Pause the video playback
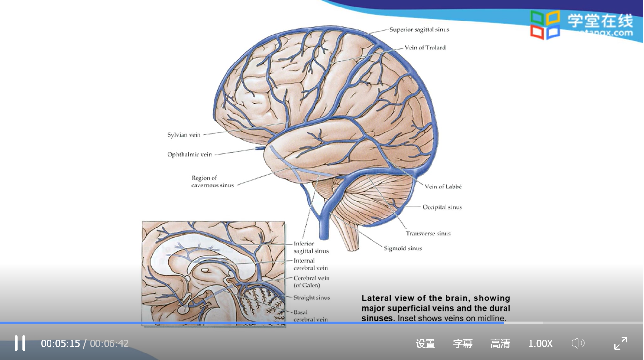Screen dimensions: 644x360 click(x=20, y=343)
